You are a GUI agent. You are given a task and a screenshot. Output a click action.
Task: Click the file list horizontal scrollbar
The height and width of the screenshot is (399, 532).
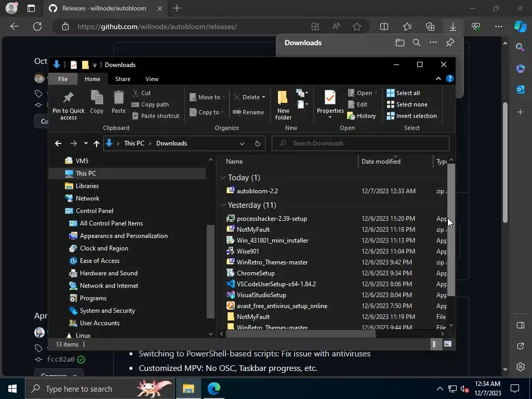[301, 334]
